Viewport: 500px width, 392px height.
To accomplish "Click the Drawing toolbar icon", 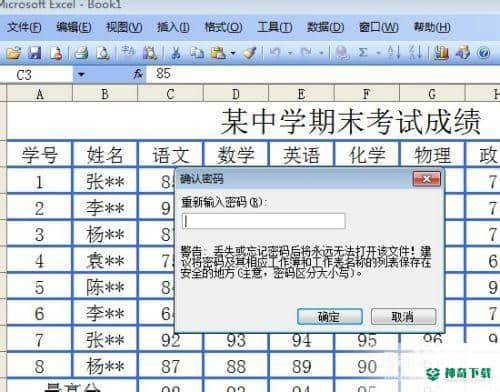I will pyautogui.click(x=463, y=53).
